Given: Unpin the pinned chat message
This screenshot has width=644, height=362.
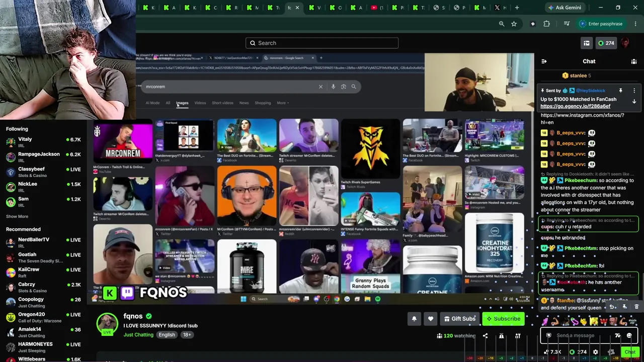Looking at the screenshot, I should (621, 90).
